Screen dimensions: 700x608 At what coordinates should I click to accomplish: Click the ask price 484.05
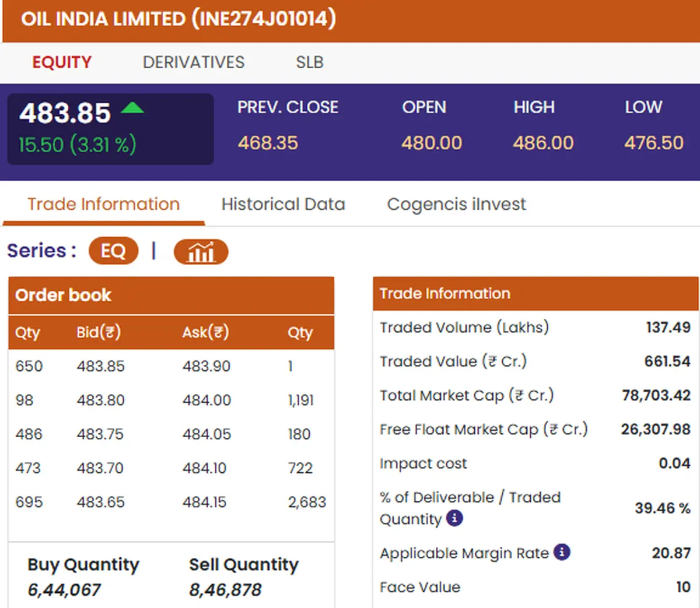[207, 434]
